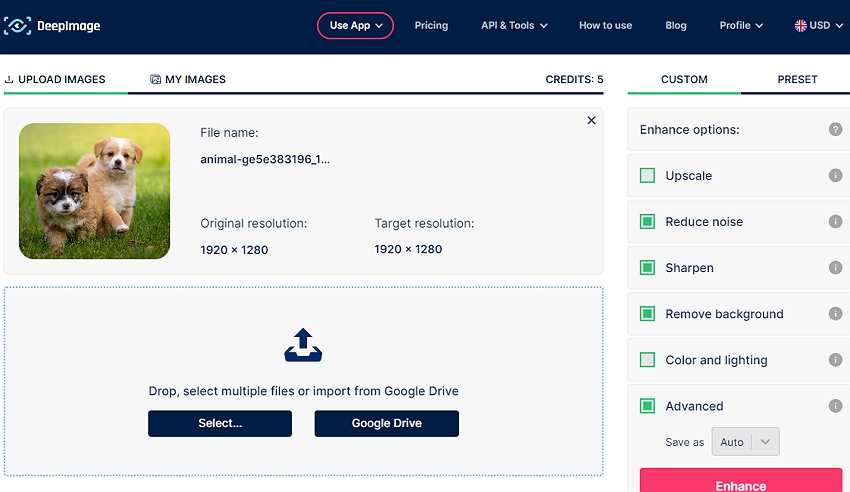Image resolution: width=850 pixels, height=492 pixels.
Task: Click the upload tray icon in drop zone
Action: click(303, 345)
